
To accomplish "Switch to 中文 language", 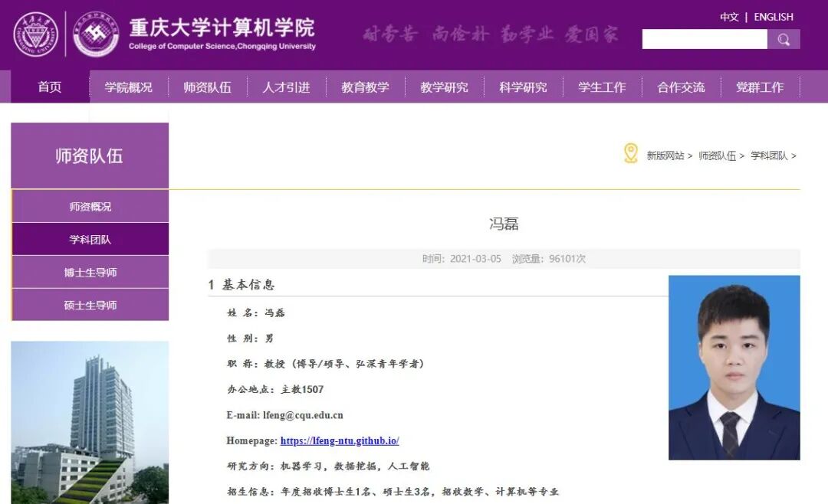I will tap(729, 17).
